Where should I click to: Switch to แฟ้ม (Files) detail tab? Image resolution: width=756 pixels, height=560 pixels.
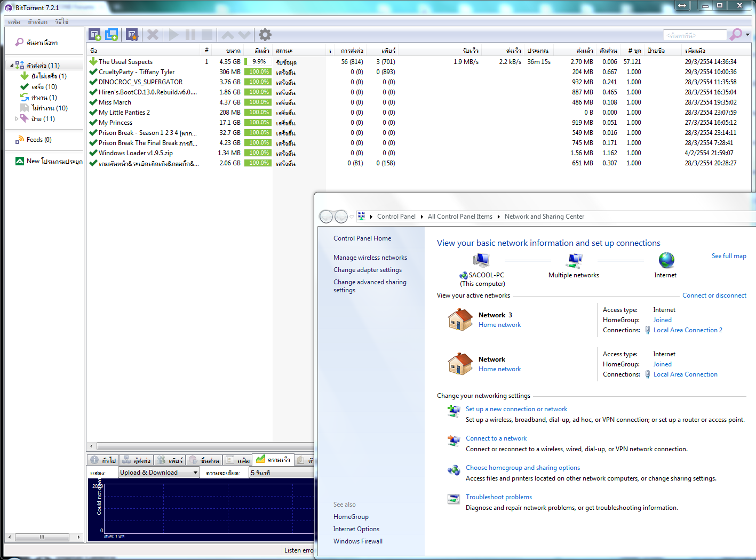point(237,460)
